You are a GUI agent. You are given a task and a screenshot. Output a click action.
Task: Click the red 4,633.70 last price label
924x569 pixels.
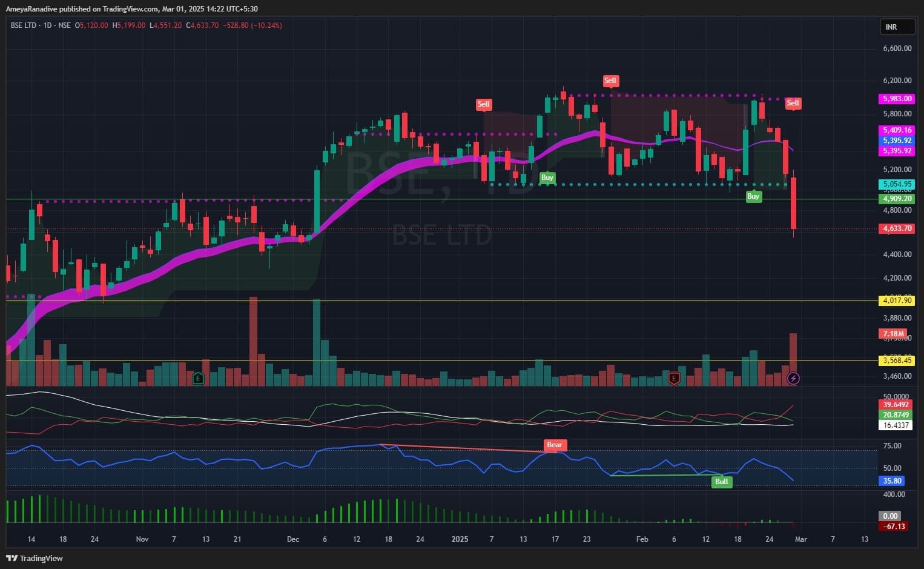[897, 228]
